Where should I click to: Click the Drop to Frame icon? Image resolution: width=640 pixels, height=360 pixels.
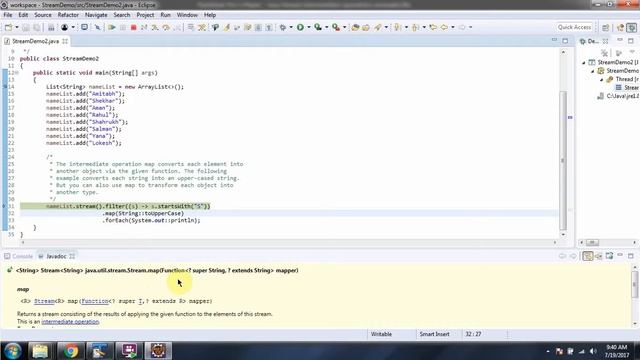pyautogui.click(x=191, y=27)
